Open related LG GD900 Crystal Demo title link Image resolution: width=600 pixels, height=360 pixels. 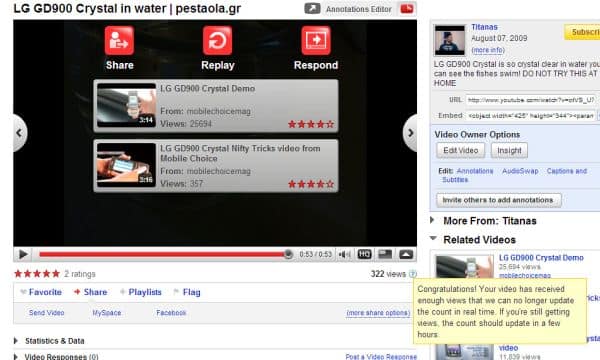pyautogui.click(x=541, y=258)
